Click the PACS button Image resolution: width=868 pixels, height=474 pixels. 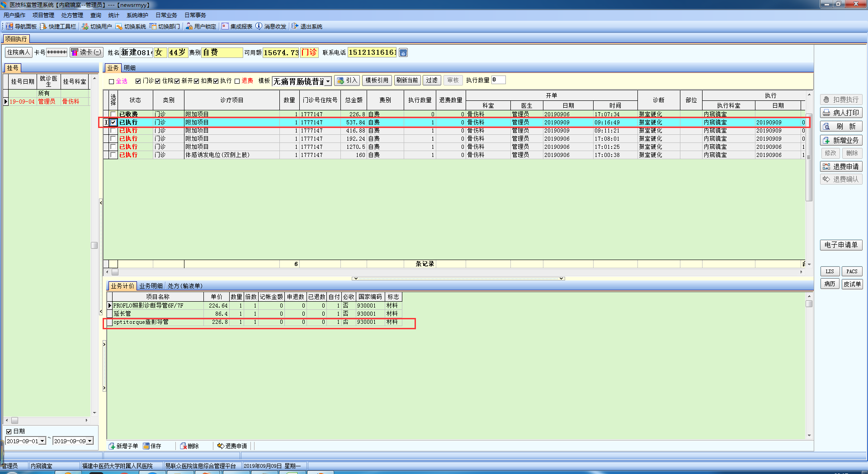point(852,271)
